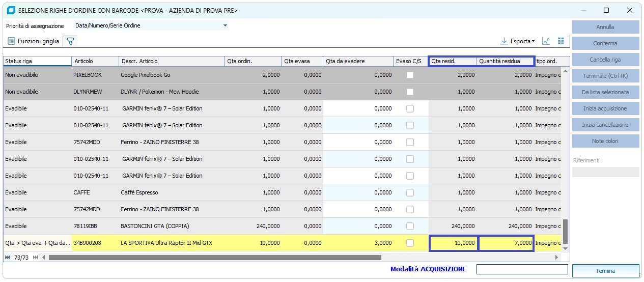Screen dimensions: 644x282
Task: Click the application logo in title bar
Action: point(11,10)
